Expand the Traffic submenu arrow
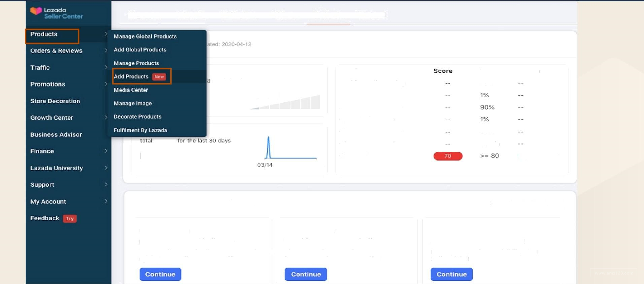This screenshot has height=284, width=644. point(106,67)
